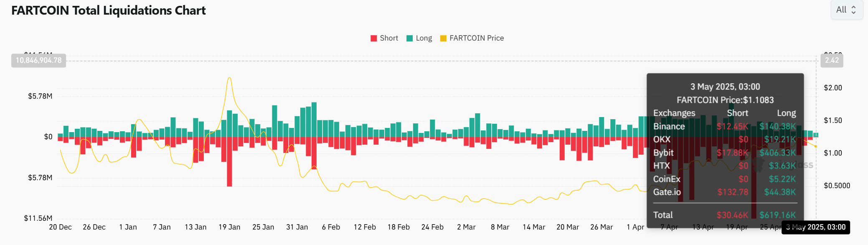The height and width of the screenshot is (245, 868).
Task: Click the HTX long value $3.63K
Action: 782,166
